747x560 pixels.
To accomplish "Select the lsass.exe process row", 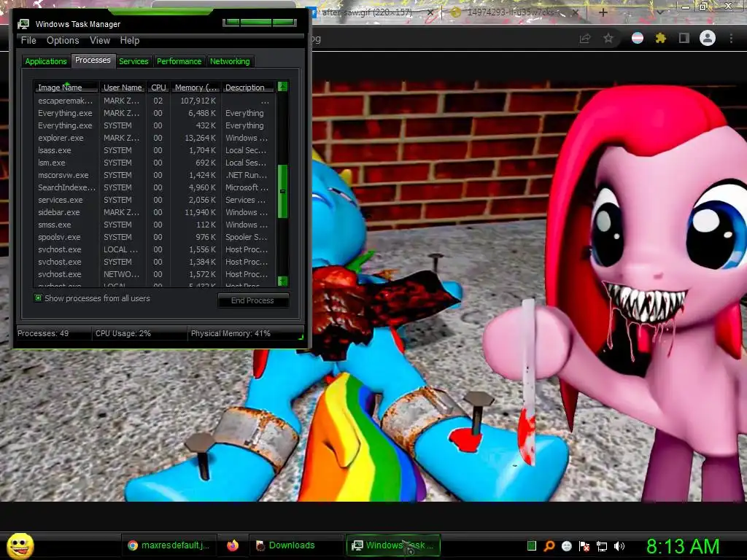I will (x=154, y=150).
